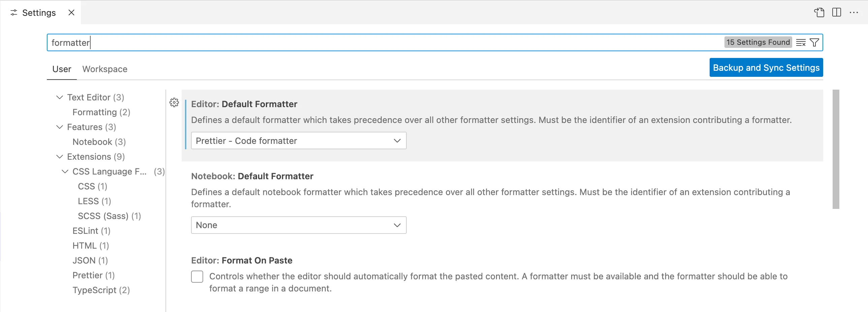Collapse the Features tree section

[60, 127]
